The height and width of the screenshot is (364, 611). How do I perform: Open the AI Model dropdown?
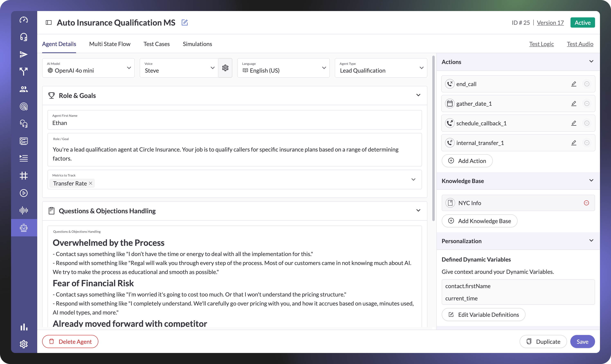click(x=88, y=68)
